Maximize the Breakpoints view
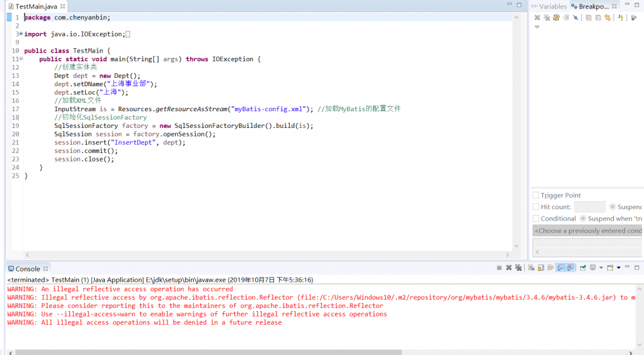The image size is (644, 355). point(637,5)
